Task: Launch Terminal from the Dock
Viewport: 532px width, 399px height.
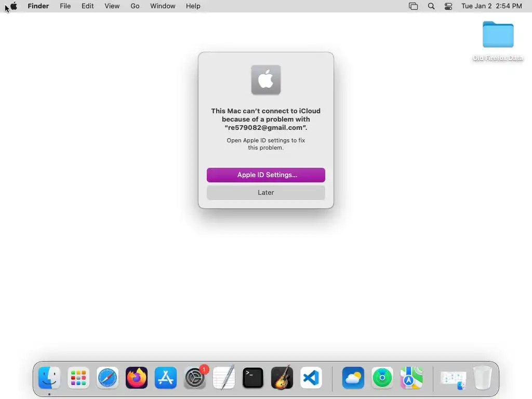Action: click(253, 378)
